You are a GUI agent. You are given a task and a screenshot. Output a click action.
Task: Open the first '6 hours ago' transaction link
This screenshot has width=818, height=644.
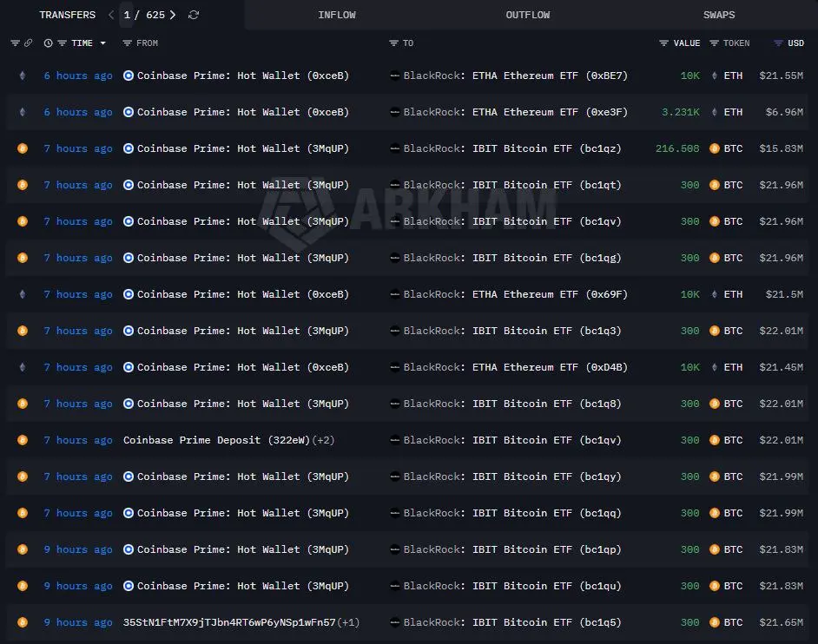(78, 76)
